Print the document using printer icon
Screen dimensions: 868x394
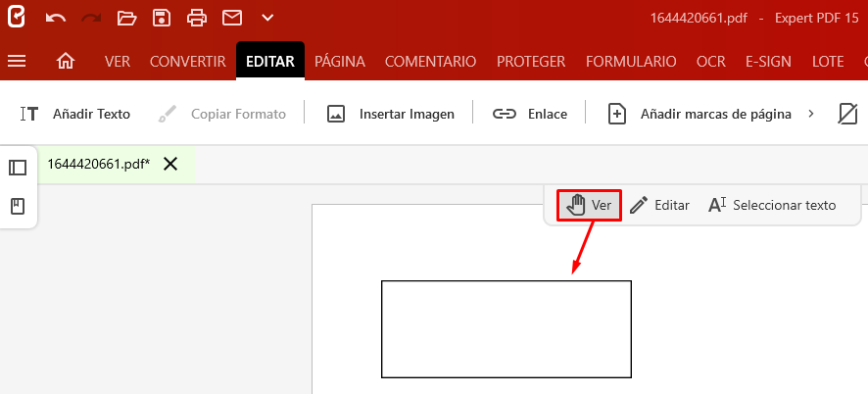click(x=197, y=18)
